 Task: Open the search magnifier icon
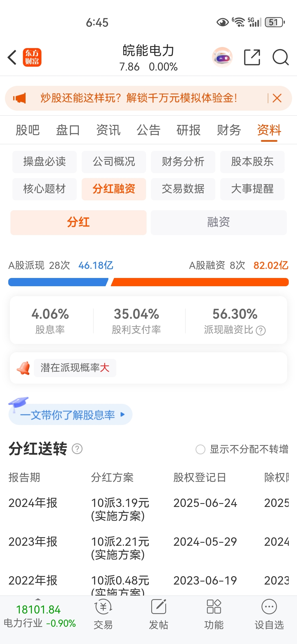[280, 58]
